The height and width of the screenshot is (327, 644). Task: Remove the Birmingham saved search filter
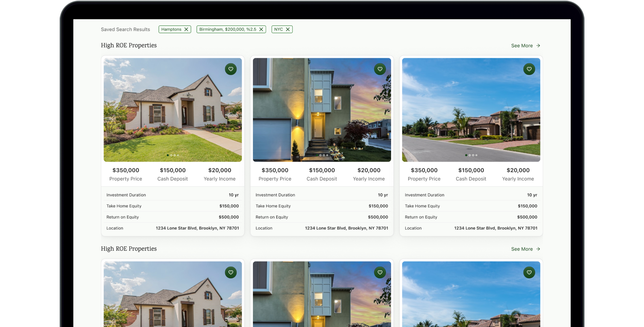[261, 29]
